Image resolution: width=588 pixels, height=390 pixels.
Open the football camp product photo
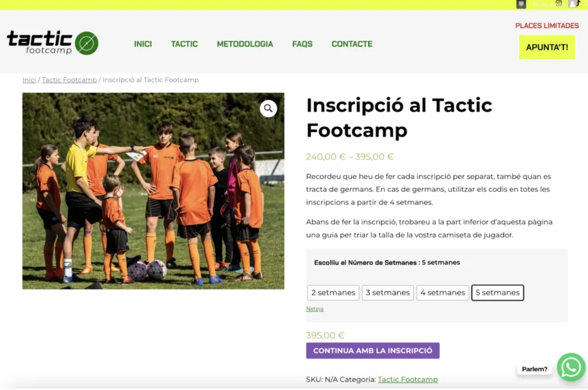point(153,191)
